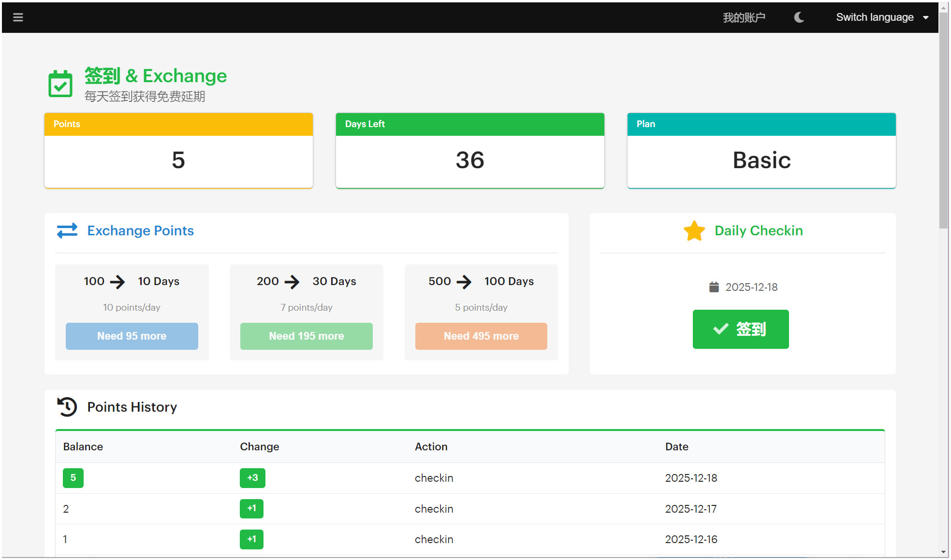Click the scrollbar down arrow
The width and height of the screenshot is (951, 560).
pos(943,552)
